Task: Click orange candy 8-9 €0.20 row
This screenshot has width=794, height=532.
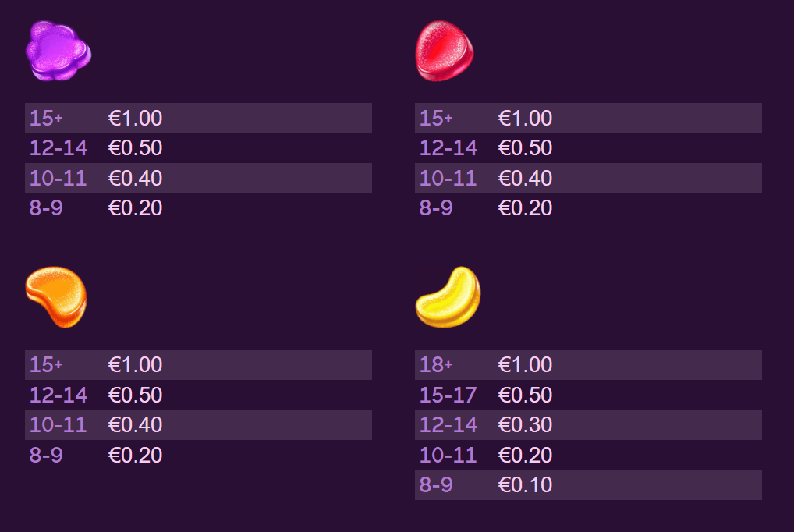Action: (198, 455)
